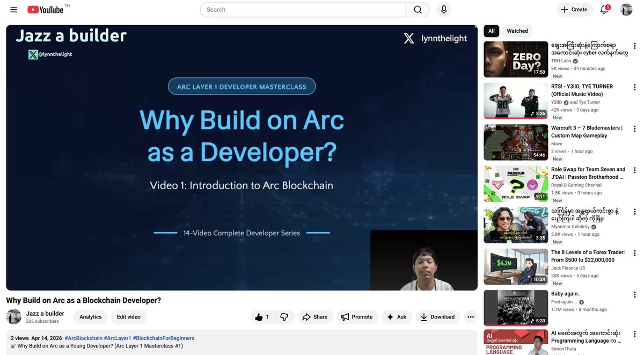Open options for Warcraft 3 Blademasters video
Image resolution: width=644 pixels, height=355 pixels.
coord(634,129)
